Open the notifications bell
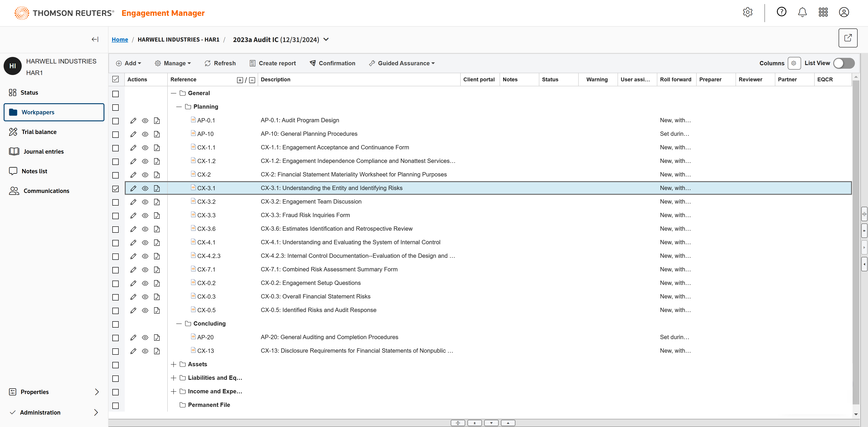Image resolution: width=868 pixels, height=427 pixels. pos(802,12)
